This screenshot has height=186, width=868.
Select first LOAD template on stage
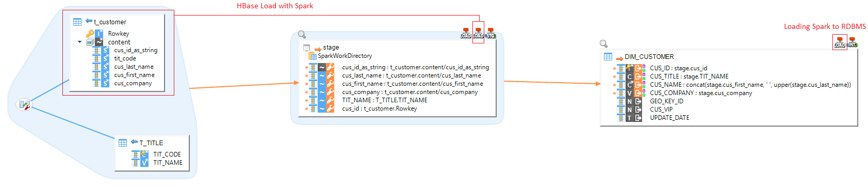[x=466, y=33]
